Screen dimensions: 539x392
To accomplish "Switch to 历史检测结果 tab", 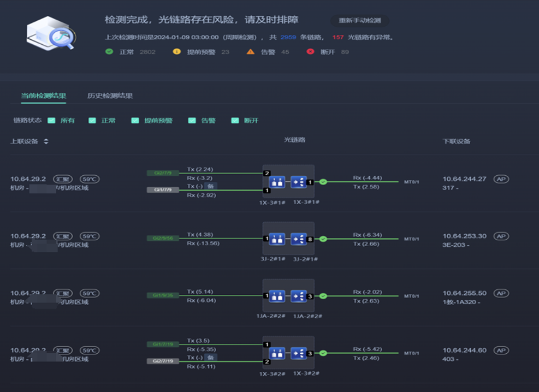I will (x=110, y=96).
